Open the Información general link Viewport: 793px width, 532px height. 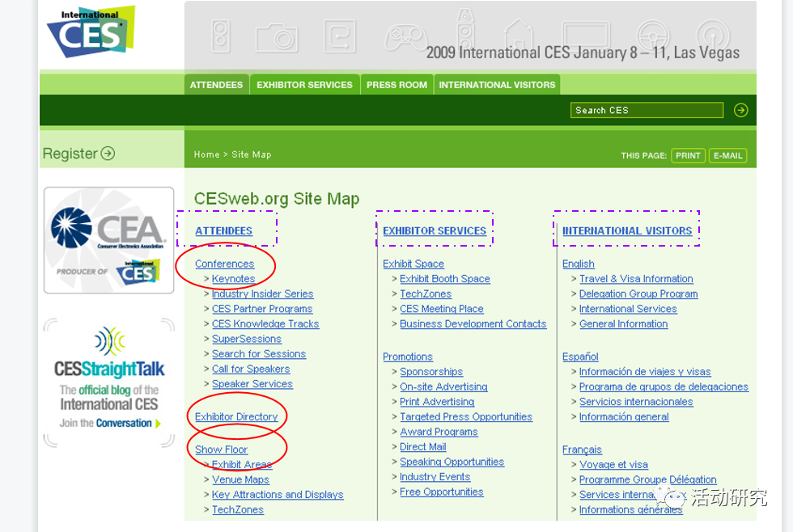(624, 417)
